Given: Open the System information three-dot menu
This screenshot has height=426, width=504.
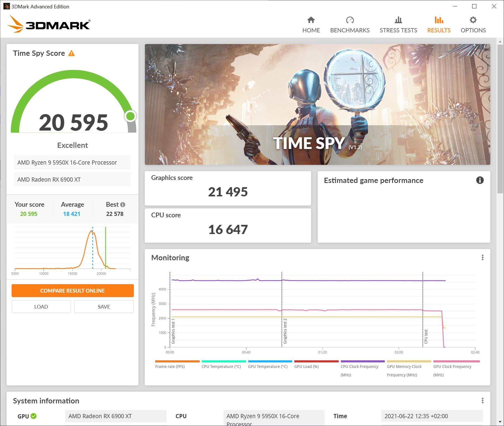Looking at the screenshot, I should pos(482,401).
